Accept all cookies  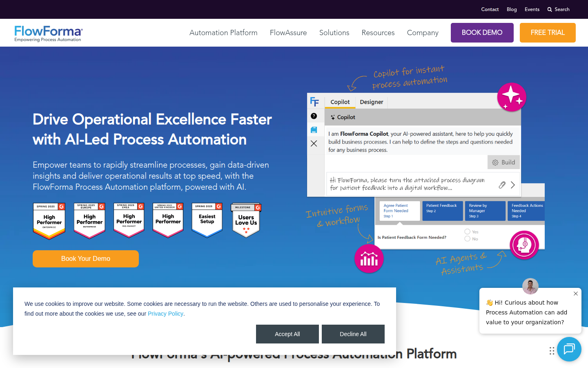287,334
